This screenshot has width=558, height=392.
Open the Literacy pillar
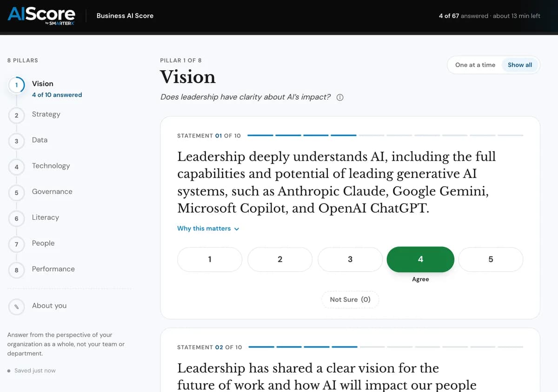46,217
